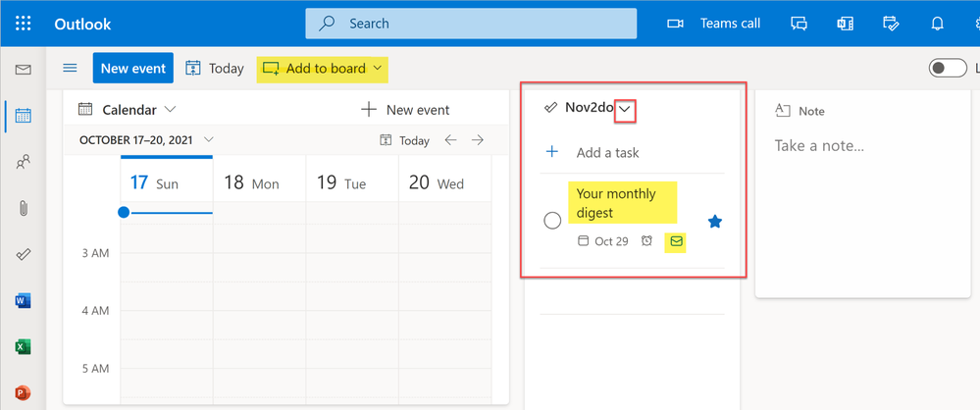Open the October 17–20, 2021 date picker
Viewport: 980px width, 410px height.
click(x=146, y=140)
